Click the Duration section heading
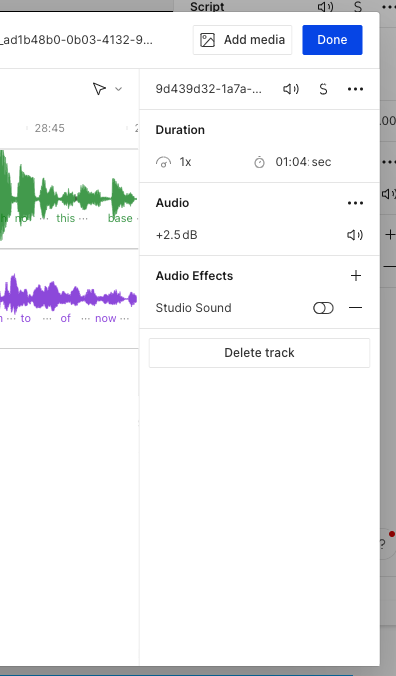The image size is (396, 676). coord(180,130)
